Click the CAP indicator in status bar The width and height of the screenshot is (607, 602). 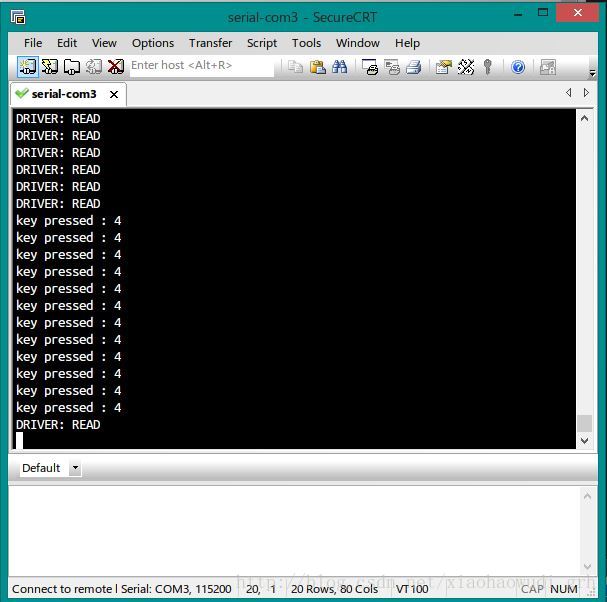click(x=532, y=589)
